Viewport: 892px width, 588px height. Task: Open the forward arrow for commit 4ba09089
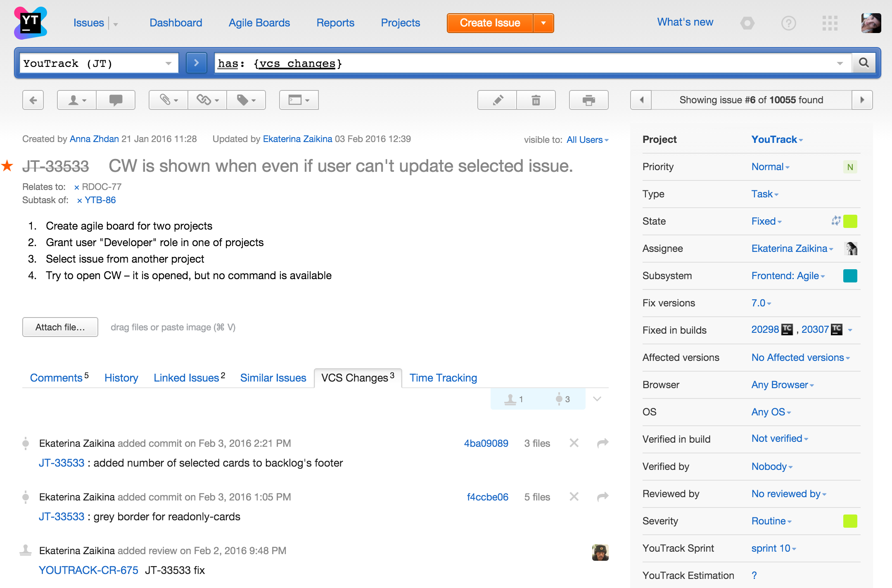tap(603, 443)
